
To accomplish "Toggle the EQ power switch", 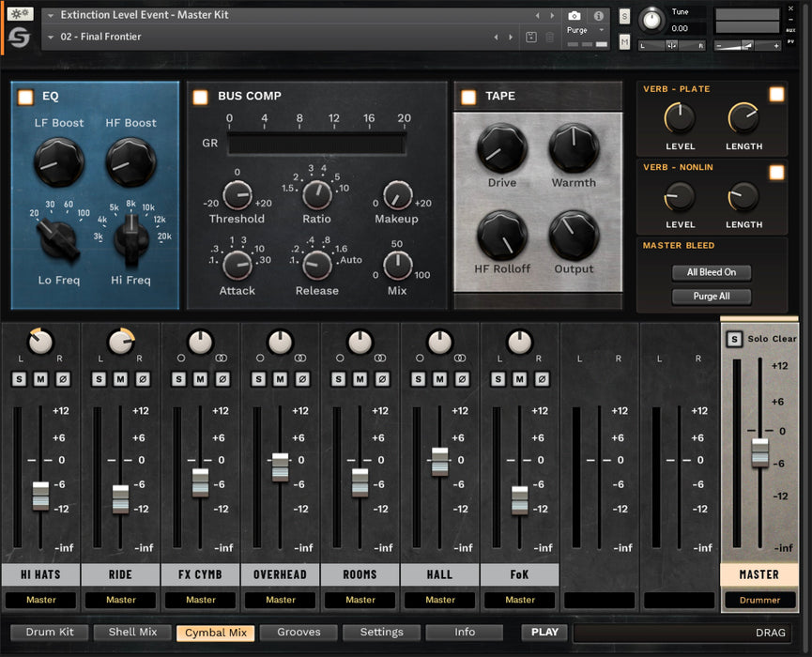I will (x=25, y=97).
